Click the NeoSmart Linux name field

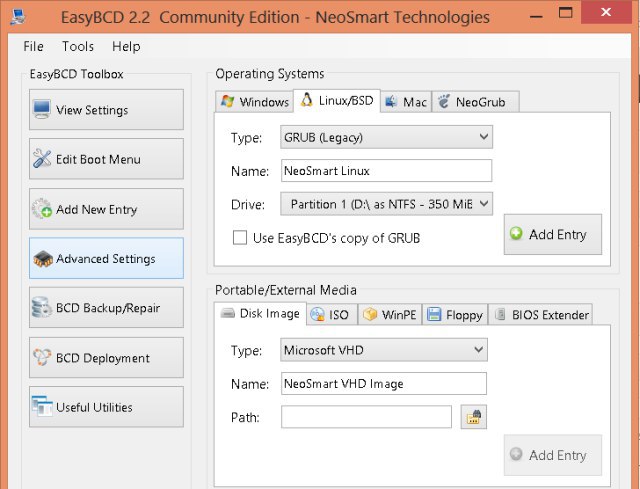[386, 170]
